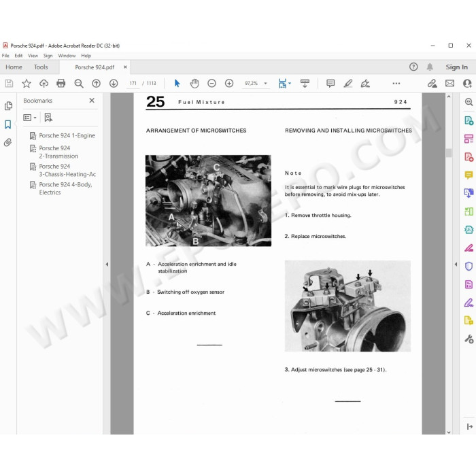Open the Protect shield tool icon
Viewport: 476px width, 476px height.
pyautogui.click(x=469, y=267)
